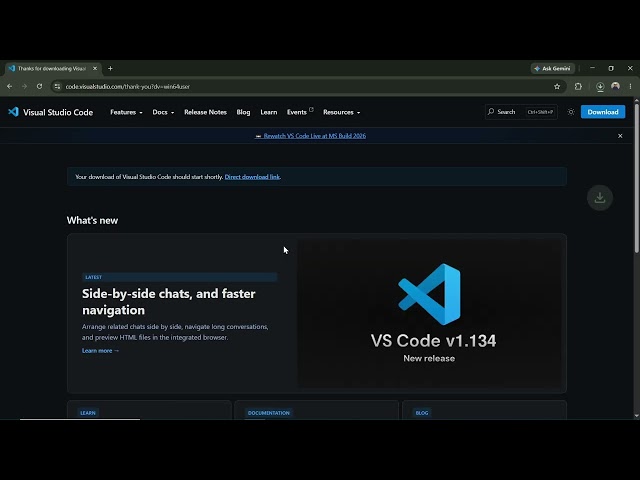Click the BLOG card tag

[x=422, y=413]
